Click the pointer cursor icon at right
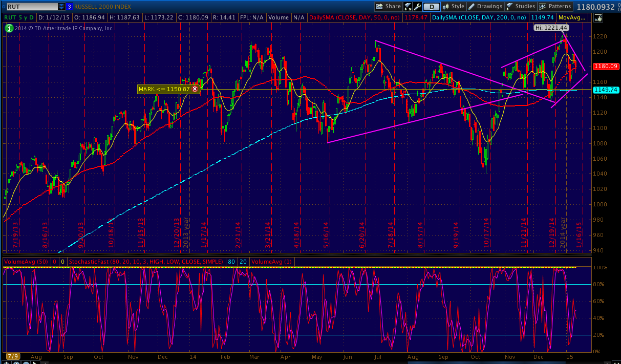621x364 pixels. [599, 17]
